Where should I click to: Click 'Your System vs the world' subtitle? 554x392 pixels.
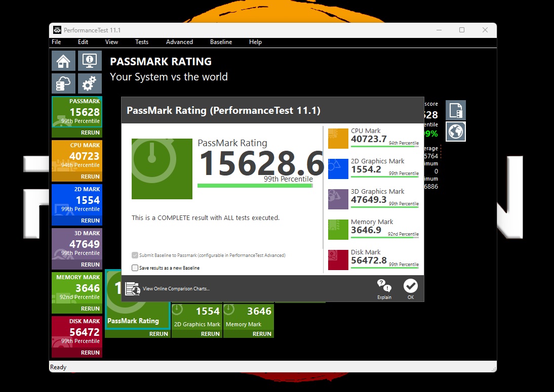click(169, 77)
